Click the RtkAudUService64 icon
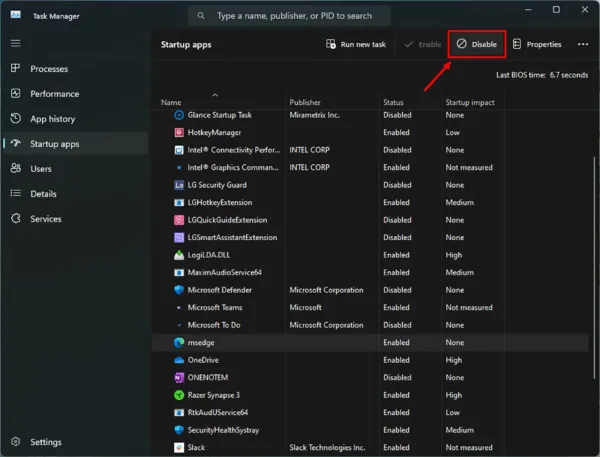The image size is (600, 457). (179, 413)
